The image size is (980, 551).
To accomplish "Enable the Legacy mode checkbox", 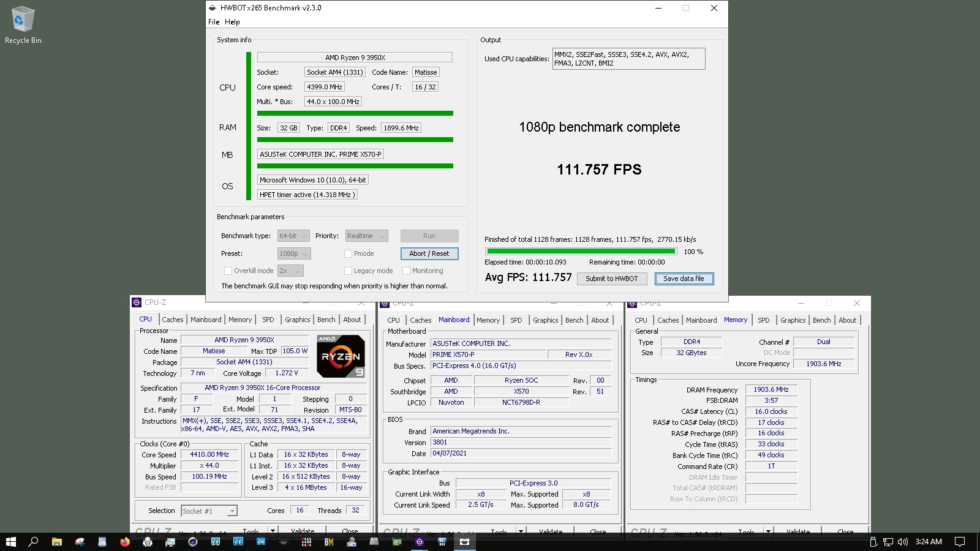I will click(x=348, y=271).
